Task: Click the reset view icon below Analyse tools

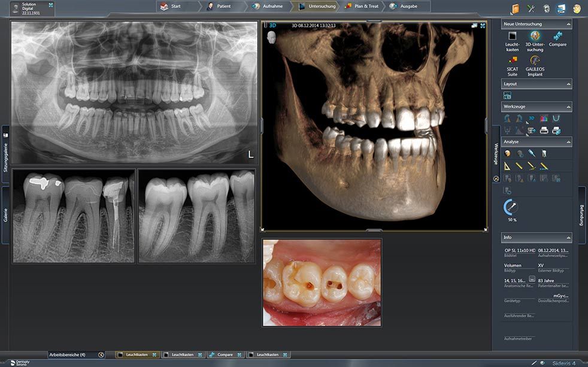Action: click(x=507, y=191)
